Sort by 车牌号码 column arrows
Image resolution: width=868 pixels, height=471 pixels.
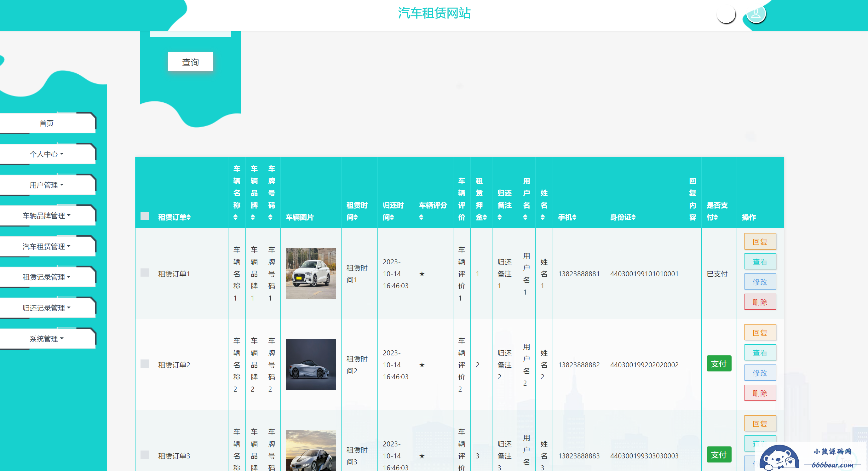point(270,217)
